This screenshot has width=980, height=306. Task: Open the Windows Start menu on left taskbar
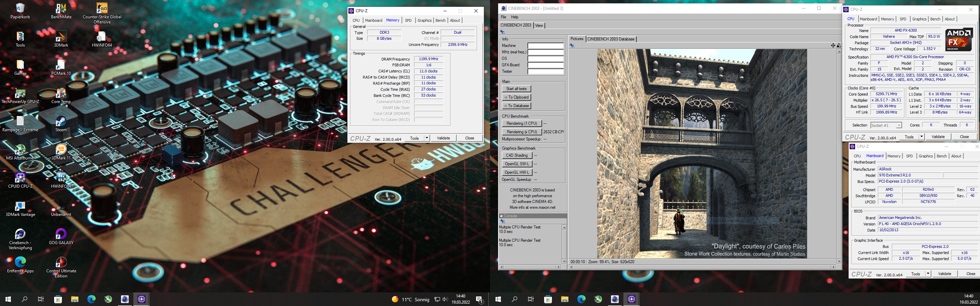coord(8,299)
